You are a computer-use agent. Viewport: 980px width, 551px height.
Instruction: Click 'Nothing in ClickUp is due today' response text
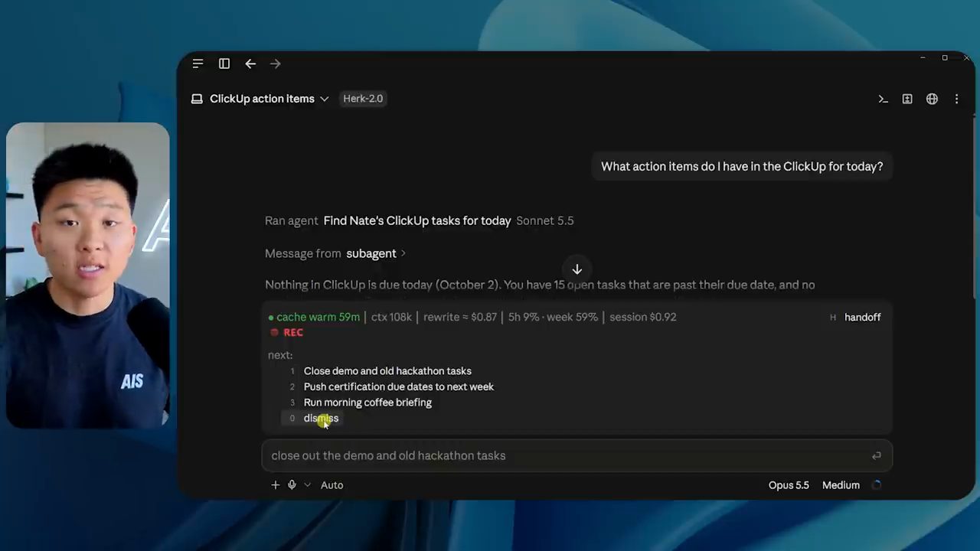[540, 285]
